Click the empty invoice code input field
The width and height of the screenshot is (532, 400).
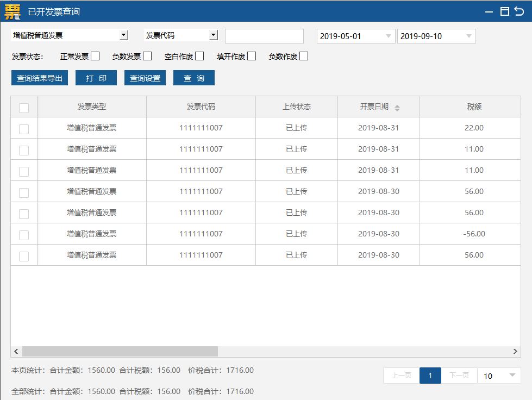pos(264,36)
